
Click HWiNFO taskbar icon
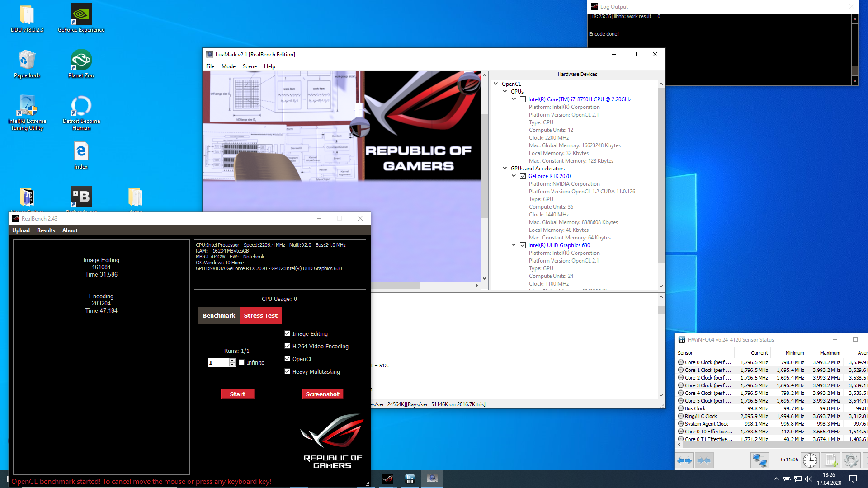410,479
